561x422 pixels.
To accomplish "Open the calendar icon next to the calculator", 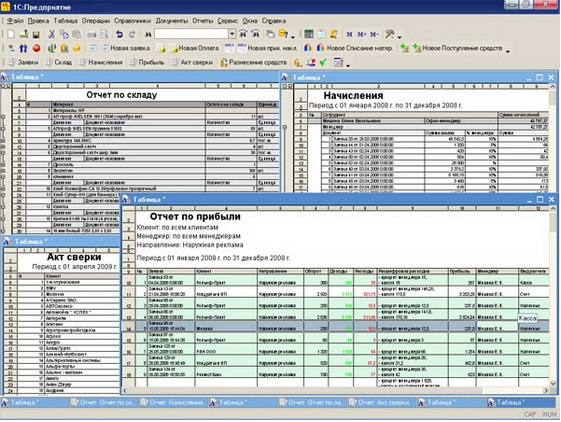I will click(x=321, y=34).
